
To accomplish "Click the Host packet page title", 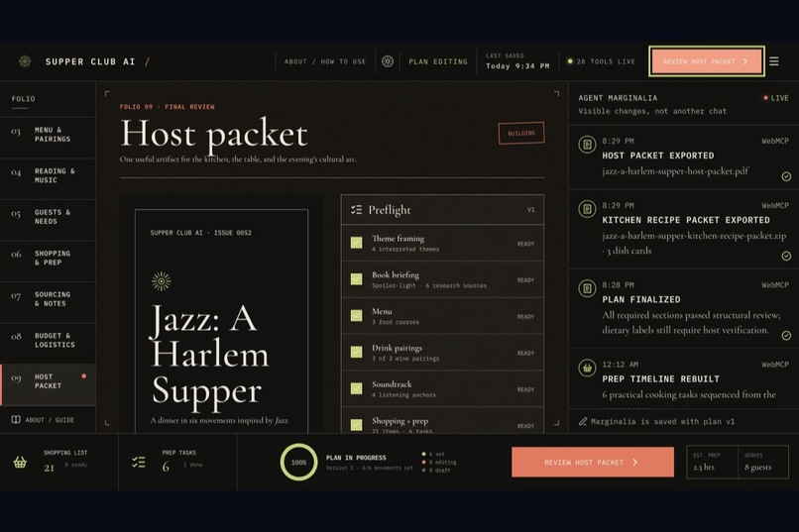I will coord(214,134).
